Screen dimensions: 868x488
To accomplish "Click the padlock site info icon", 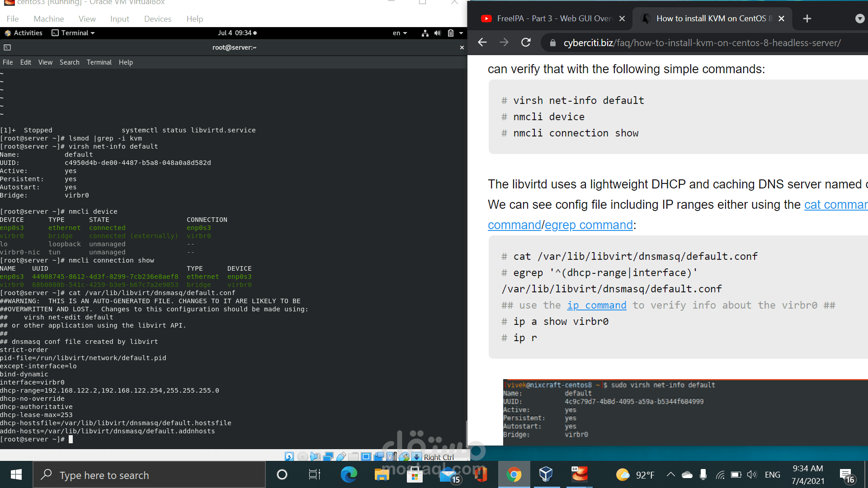I will click(552, 43).
